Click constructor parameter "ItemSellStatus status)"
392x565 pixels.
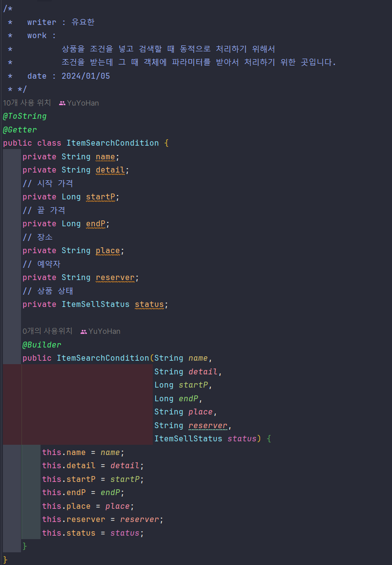(x=207, y=439)
